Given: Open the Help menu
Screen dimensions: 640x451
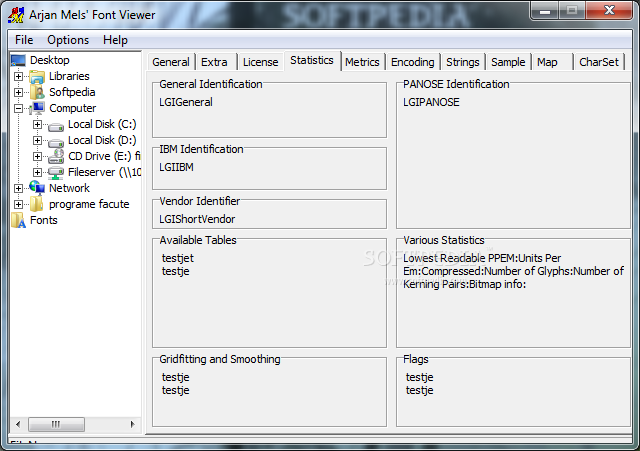Looking at the screenshot, I should point(115,40).
